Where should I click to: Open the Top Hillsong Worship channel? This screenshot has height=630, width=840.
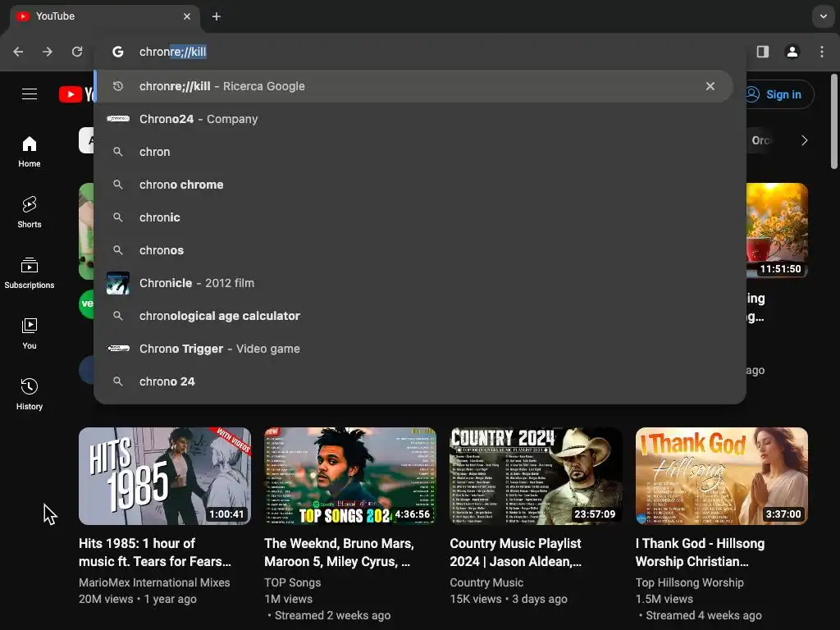pos(689,582)
